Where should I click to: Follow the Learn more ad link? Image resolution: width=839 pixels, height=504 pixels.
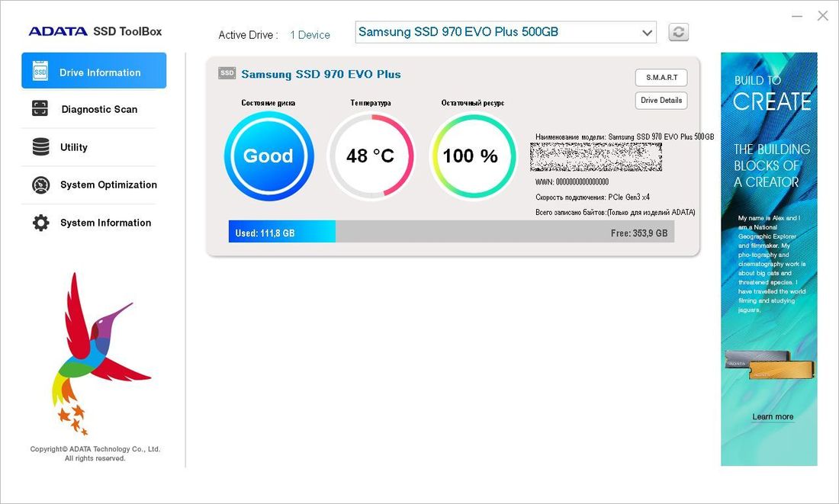[x=773, y=417]
